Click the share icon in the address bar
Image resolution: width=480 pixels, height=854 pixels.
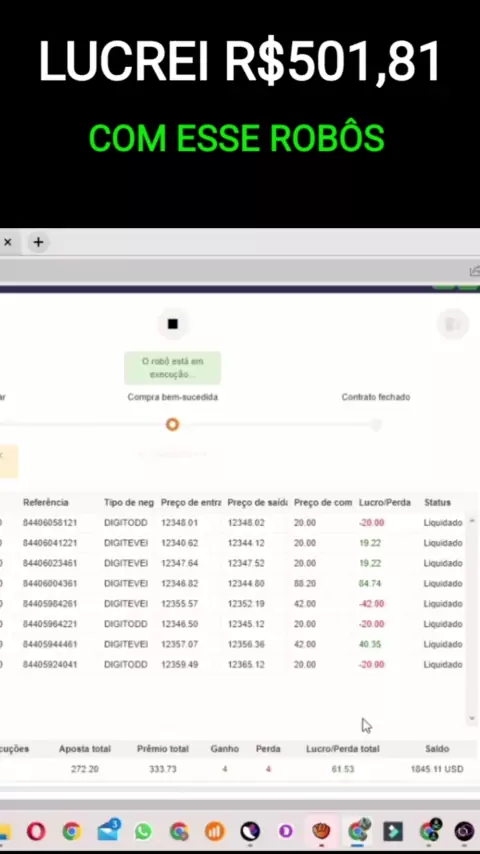pos(474,271)
